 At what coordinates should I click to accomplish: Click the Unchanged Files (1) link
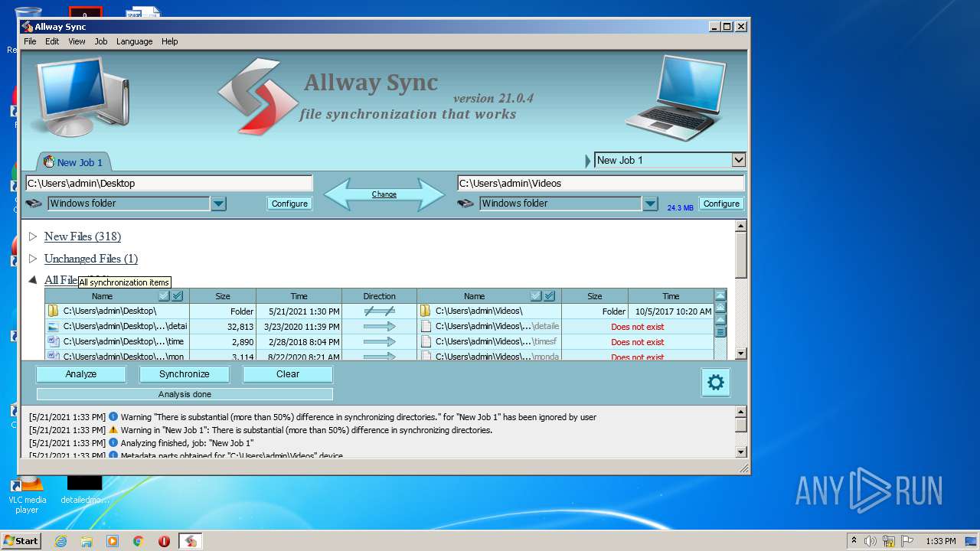(x=91, y=259)
